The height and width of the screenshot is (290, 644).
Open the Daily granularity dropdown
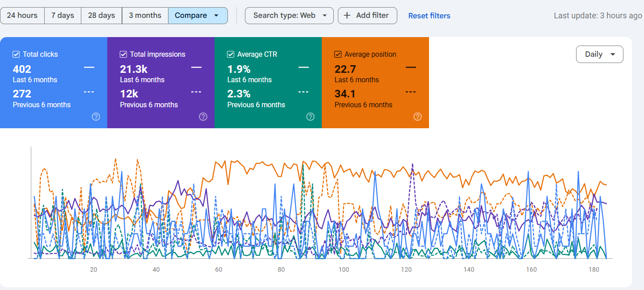pos(600,54)
